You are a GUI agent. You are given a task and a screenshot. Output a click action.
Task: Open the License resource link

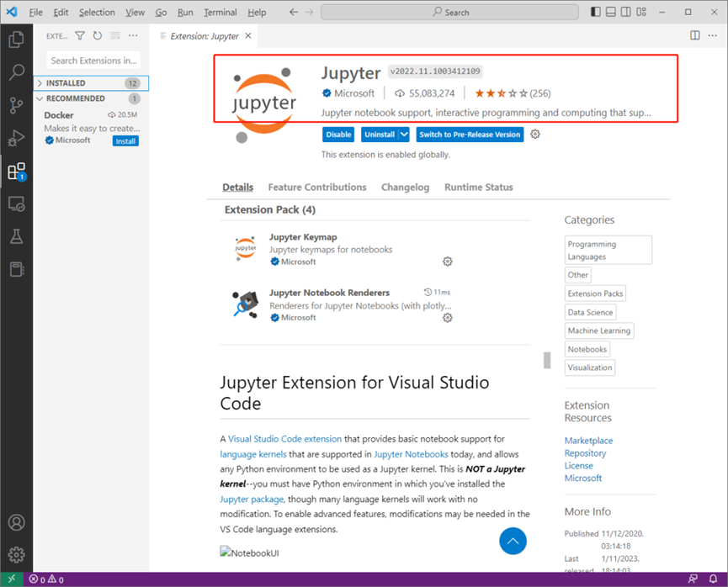(x=578, y=465)
